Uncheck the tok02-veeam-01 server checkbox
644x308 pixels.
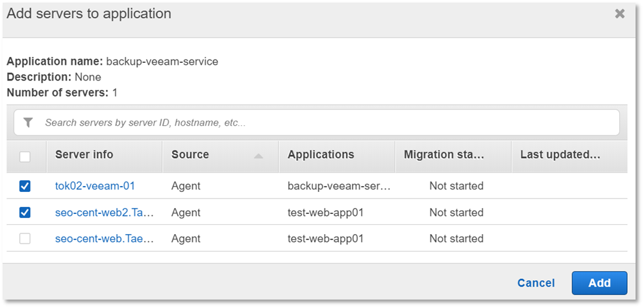(x=25, y=186)
